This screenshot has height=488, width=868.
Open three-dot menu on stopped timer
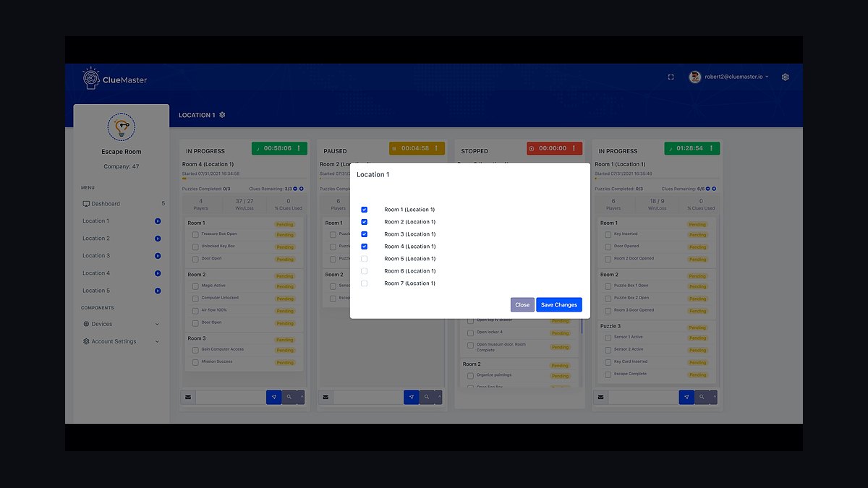(x=574, y=148)
